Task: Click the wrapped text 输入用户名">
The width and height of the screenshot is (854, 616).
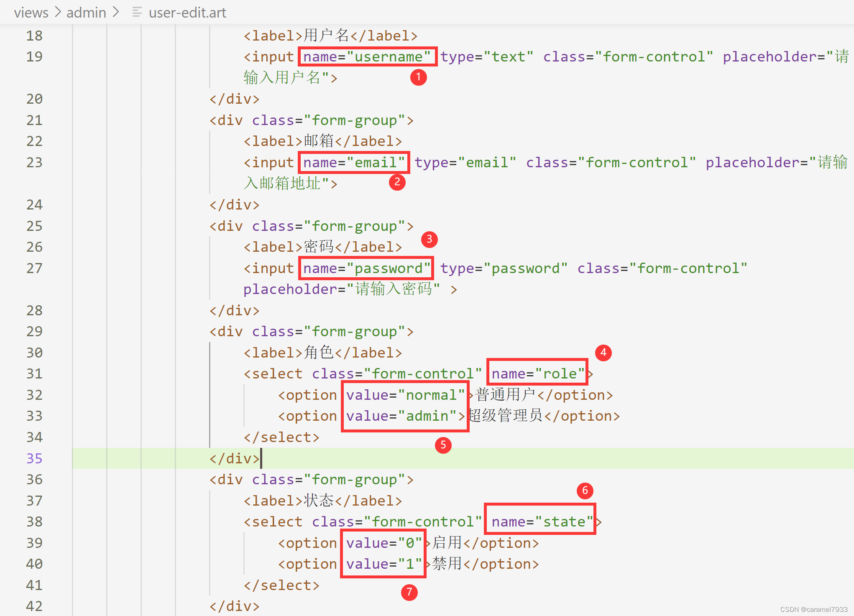Action: tap(290, 78)
